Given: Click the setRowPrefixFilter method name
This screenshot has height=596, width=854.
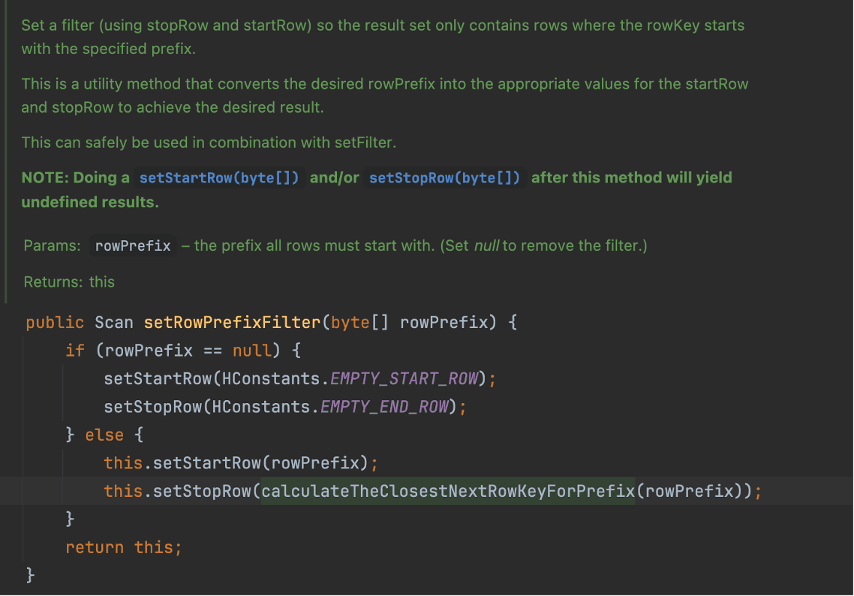Looking at the screenshot, I should (232, 323).
